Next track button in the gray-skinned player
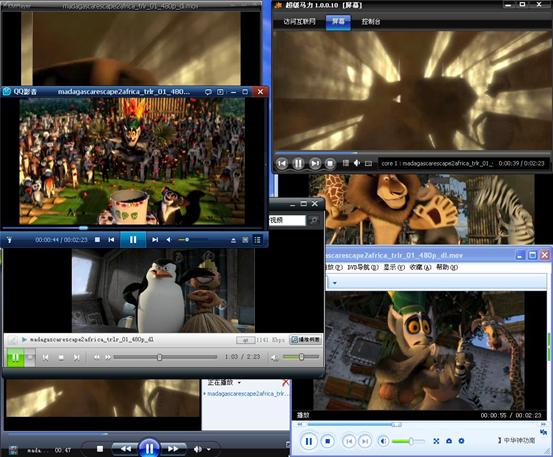 click(x=76, y=358)
